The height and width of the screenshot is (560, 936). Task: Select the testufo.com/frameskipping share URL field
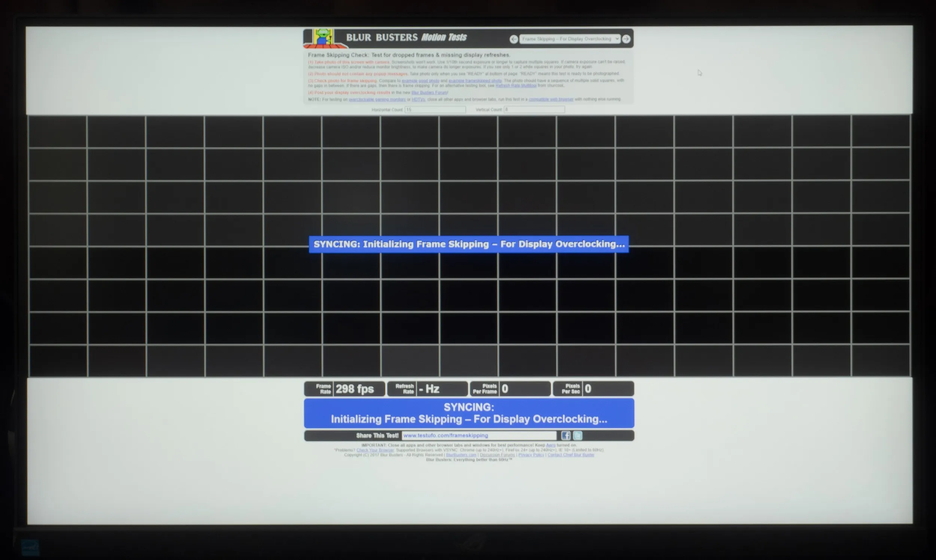479,435
